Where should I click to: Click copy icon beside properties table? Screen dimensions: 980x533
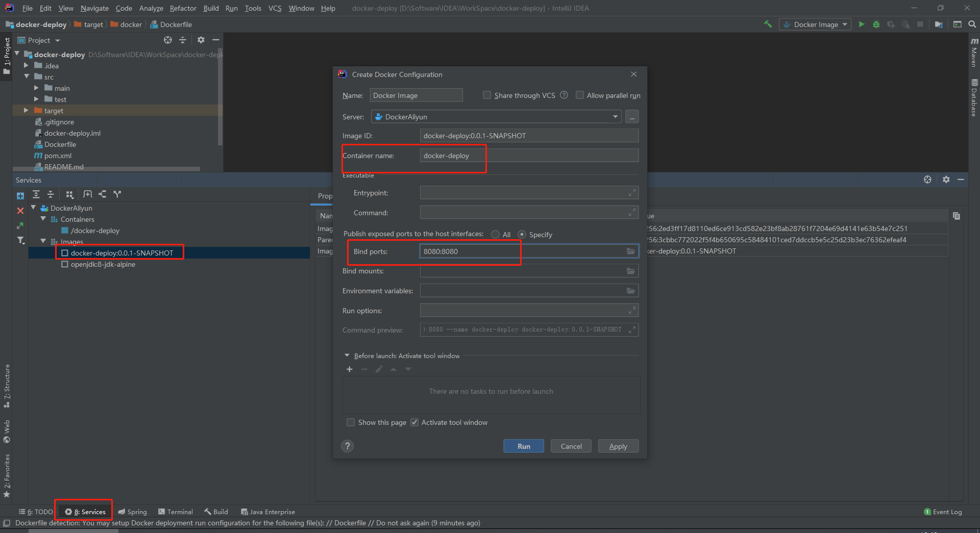pyautogui.click(x=957, y=216)
